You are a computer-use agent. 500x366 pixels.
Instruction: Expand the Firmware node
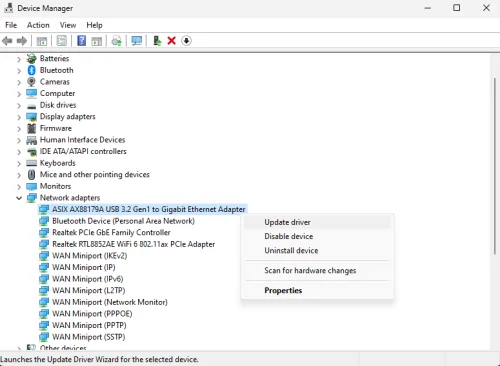pyautogui.click(x=19, y=129)
